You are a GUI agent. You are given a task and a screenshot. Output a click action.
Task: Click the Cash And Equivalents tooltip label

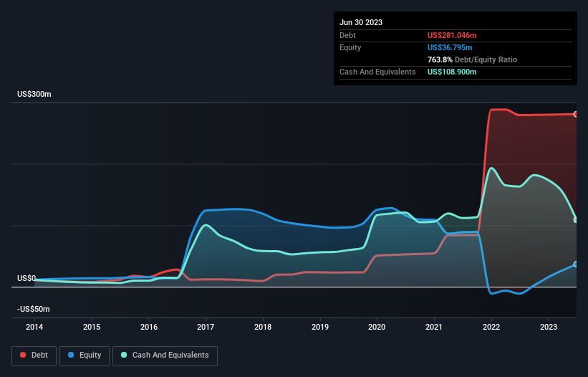tap(377, 72)
